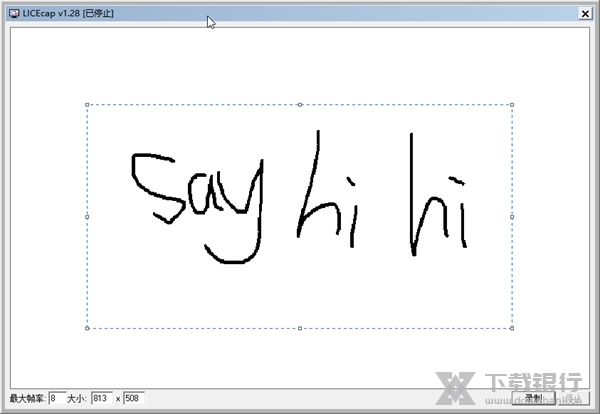This screenshot has height=414, width=600.
Task: Click the bottom-right selection handle
Action: 512,327
